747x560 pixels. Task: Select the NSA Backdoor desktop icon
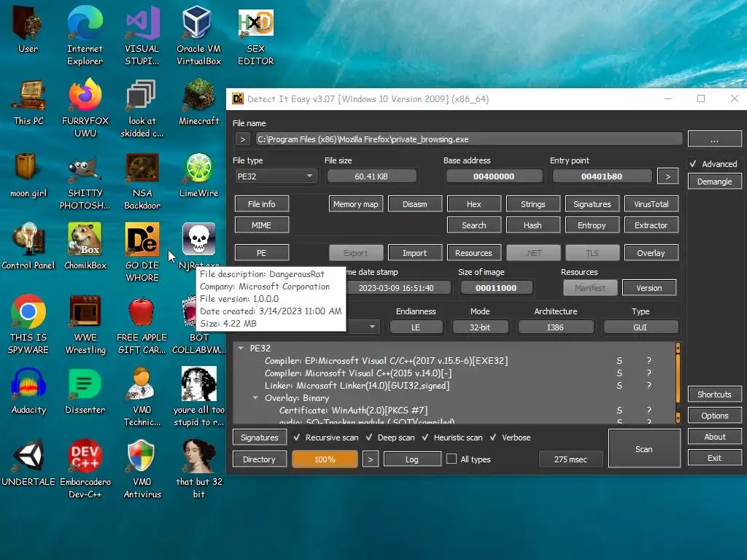[x=142, y=181]
